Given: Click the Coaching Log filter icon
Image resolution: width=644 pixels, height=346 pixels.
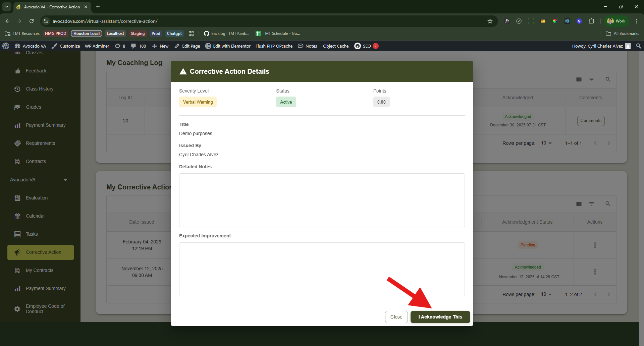Looking at the screenshot, I should 592,79.
